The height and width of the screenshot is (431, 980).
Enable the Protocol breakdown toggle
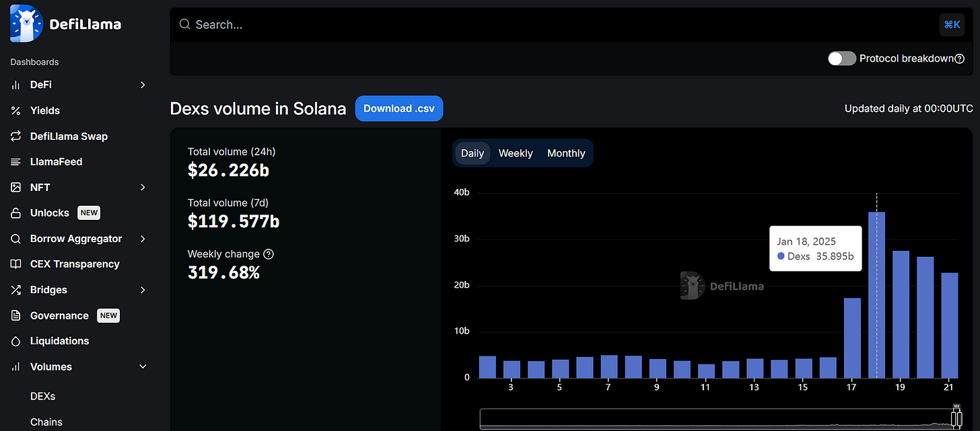[841, 58]
